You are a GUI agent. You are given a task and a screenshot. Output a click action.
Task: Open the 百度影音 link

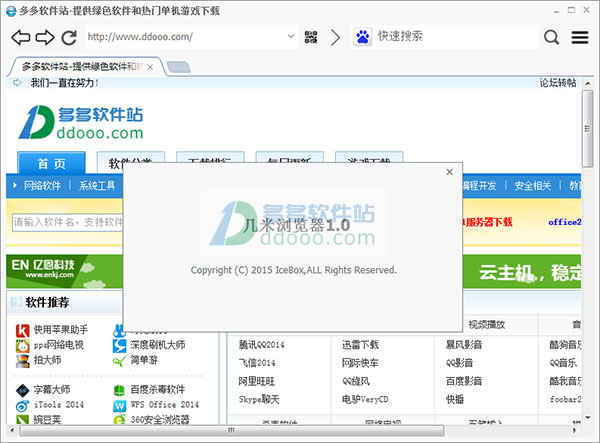(464, 381)
